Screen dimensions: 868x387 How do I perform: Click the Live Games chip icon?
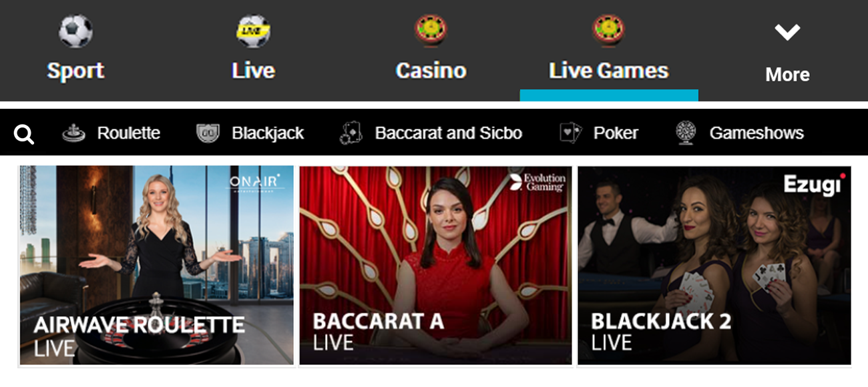tap(608, 29)
